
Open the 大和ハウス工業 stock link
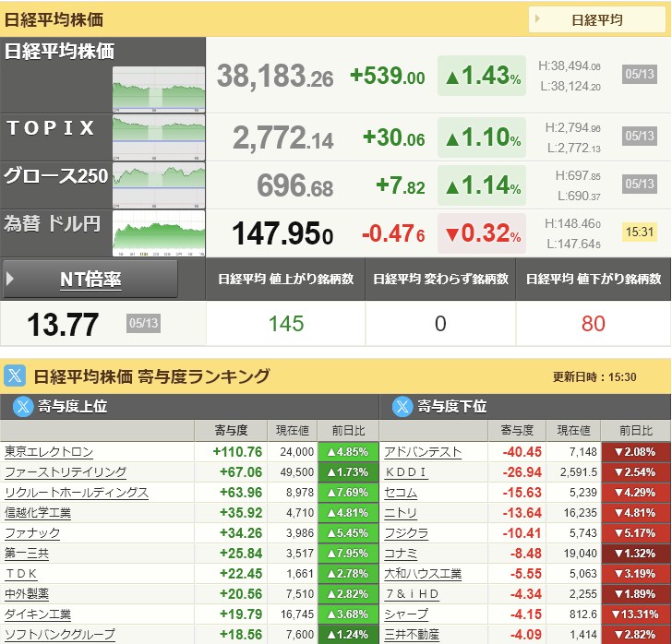(x=423, y=574)
